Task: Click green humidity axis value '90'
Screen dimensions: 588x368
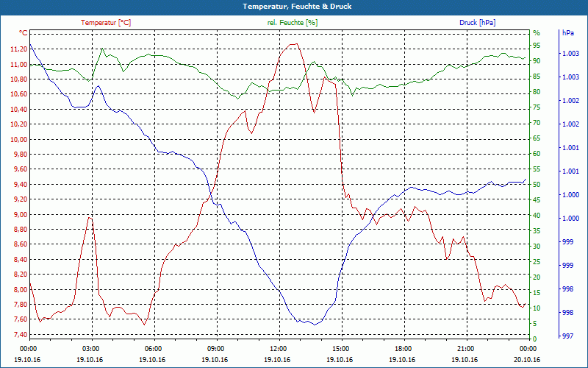Action: [x=537, y=61]
